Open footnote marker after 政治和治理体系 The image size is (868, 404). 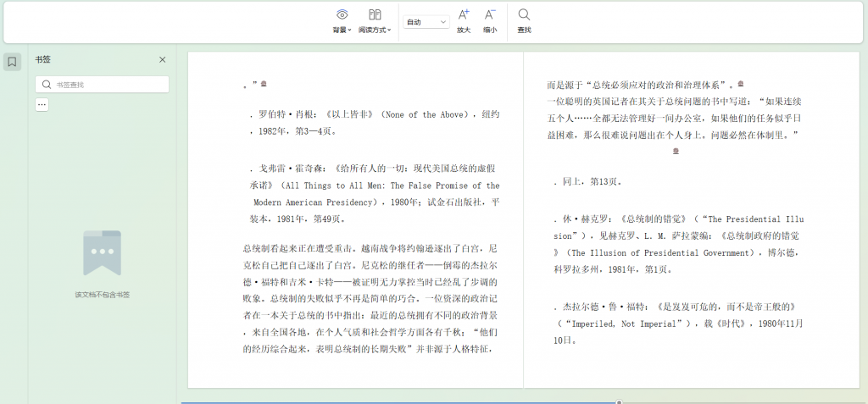tap(741, 84)
